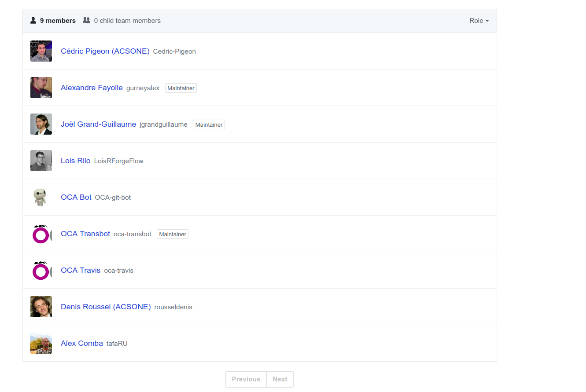Click the OCA Transbot logo avatar

41,234
